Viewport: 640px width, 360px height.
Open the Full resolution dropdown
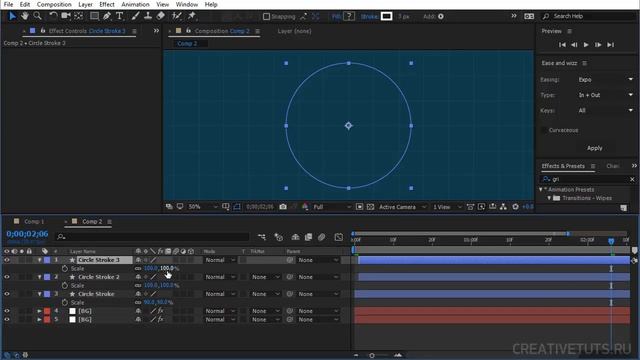click(x=332, y=207)
